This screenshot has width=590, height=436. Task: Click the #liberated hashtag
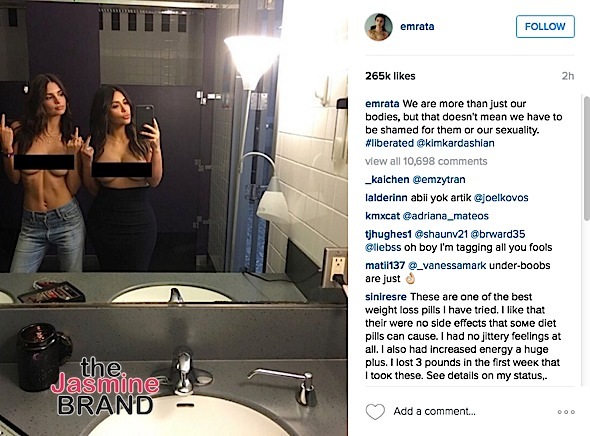(389, 143)
